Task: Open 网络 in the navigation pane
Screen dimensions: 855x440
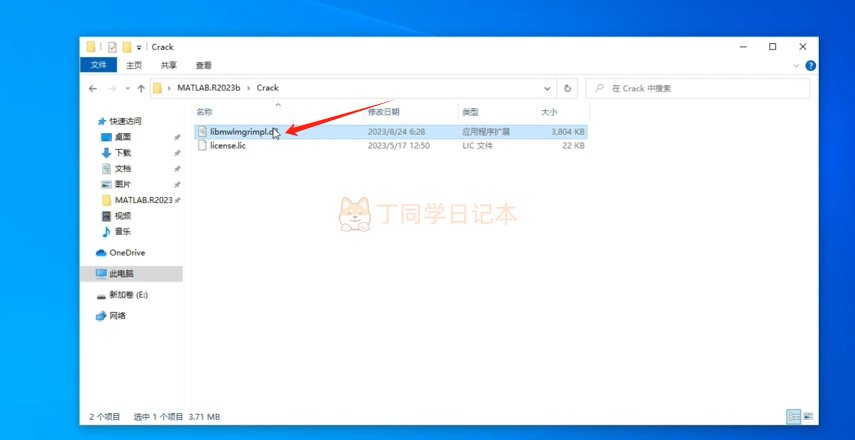Action: pyautogui.click(x=117, y=316)
